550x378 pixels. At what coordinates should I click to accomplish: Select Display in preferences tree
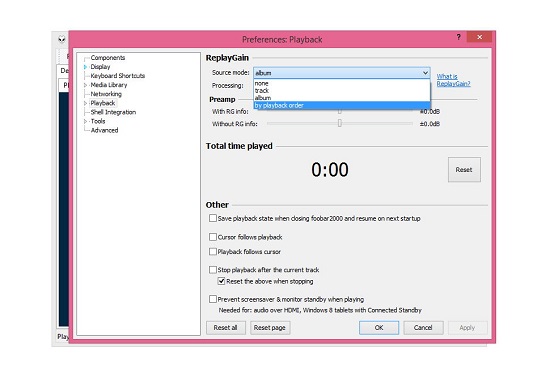coord(100,67)
